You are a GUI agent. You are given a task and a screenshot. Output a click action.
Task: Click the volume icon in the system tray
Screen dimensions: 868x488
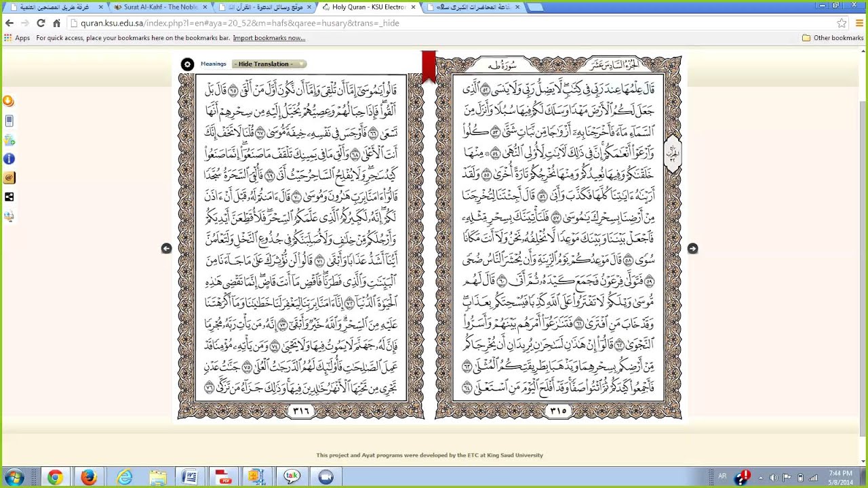(x=774, y=478)
